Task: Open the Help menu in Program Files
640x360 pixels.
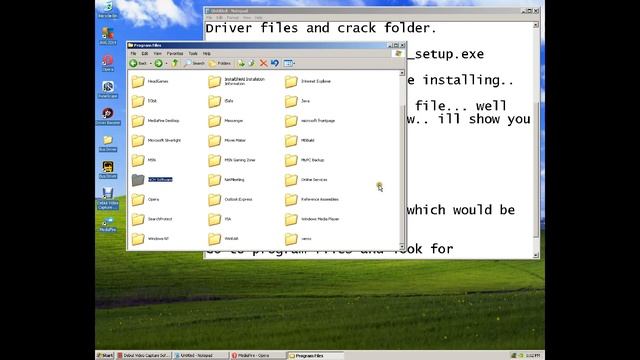Action: (x=207, y=53)
